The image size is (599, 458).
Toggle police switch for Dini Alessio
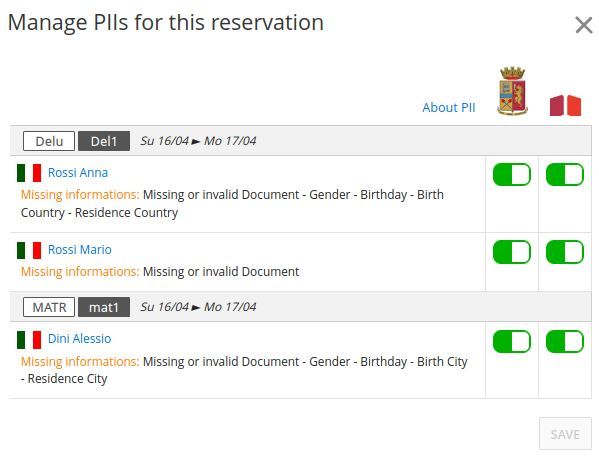point(512,341)
